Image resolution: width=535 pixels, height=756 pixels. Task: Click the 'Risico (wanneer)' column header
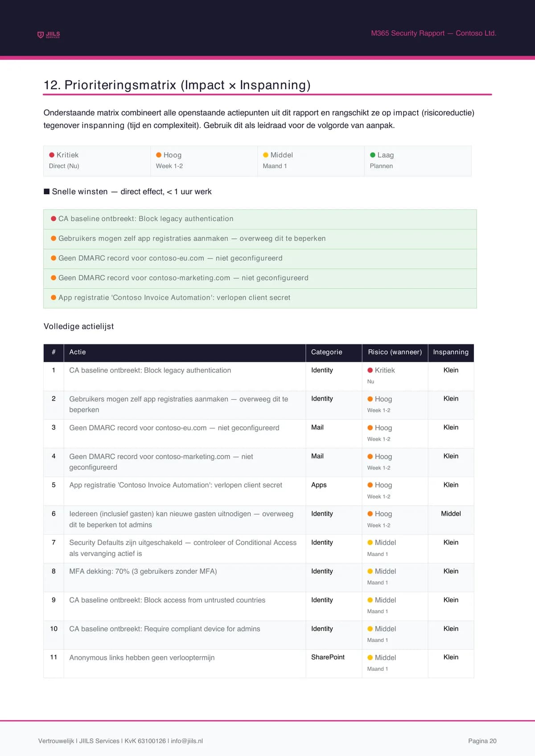pyautogui.click(x=395, y=352)
